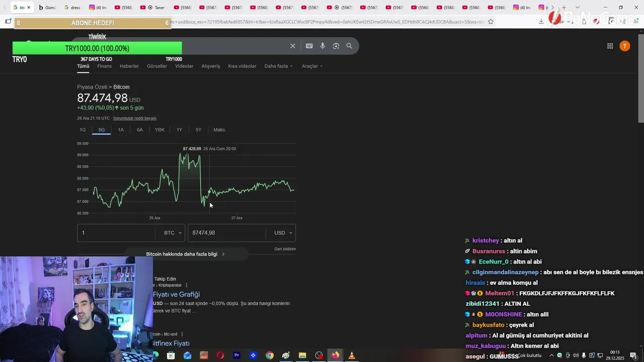This screenshot has height=362, width=644.
Task: Click the Geri bildirim feedback link
Action: pyautogui.click(x=285, y=249)
